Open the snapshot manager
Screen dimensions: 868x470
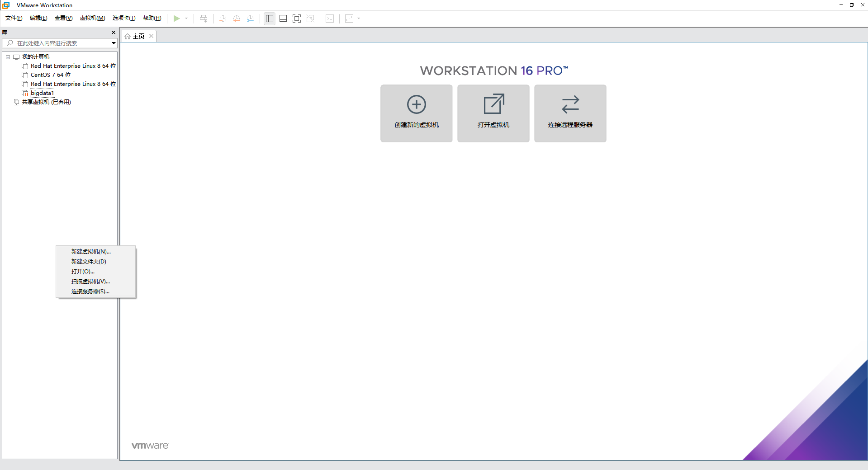[x=250, y=19]
